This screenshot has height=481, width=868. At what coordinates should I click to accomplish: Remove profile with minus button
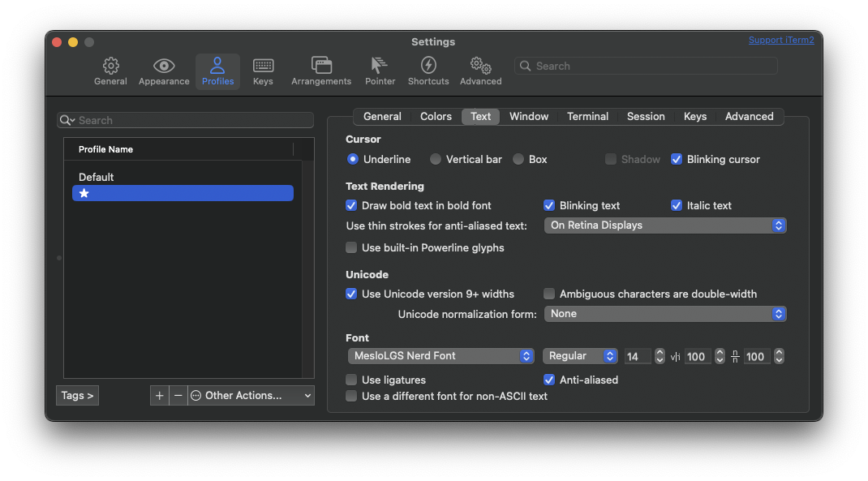click(178, 395)
